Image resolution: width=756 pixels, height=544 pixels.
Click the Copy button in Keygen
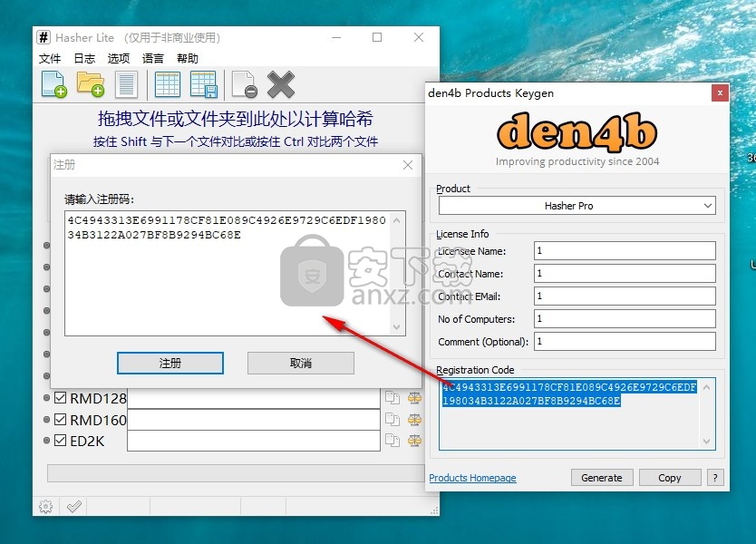(x=670, y=478)
